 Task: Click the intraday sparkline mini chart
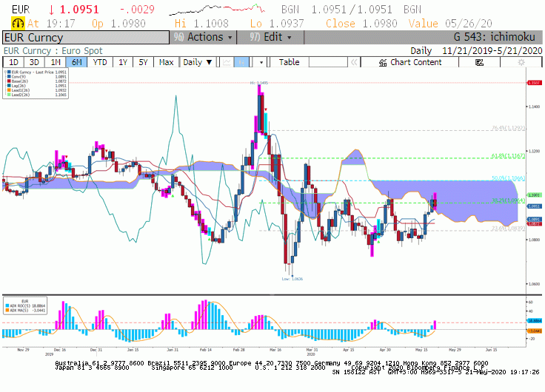coord(217,10)
